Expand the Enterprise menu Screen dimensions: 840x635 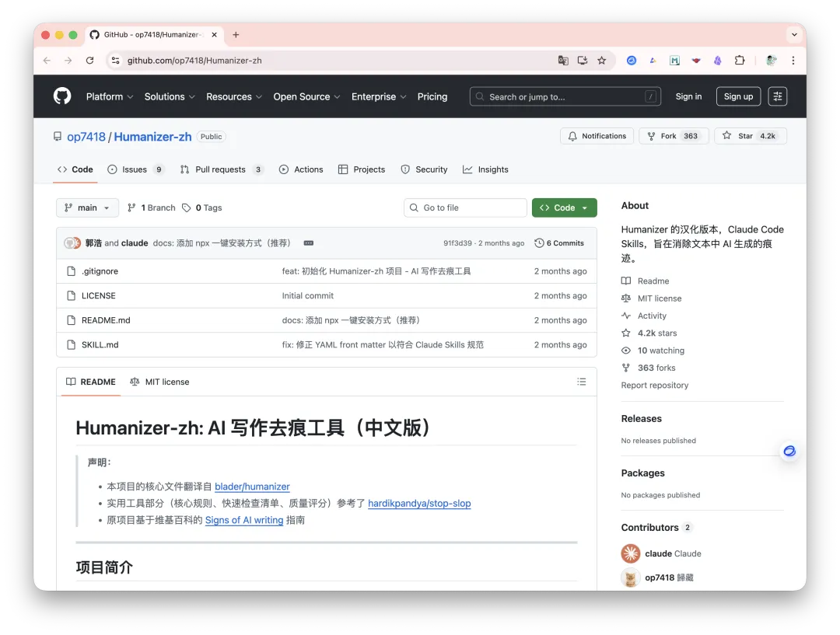[379, 96]
